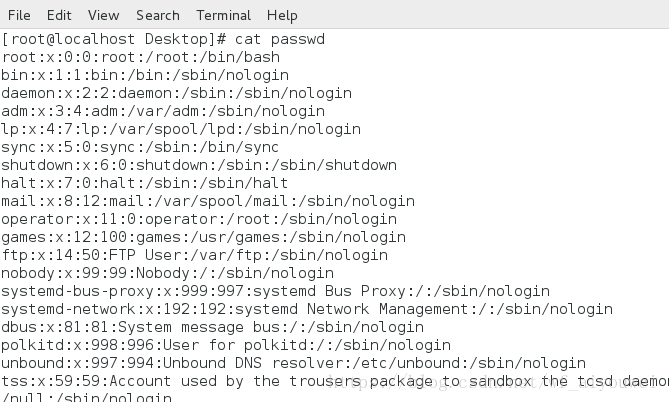Screen dimensions: 669x402
Task: Open the Search menu
Action: click(x=158, y=15)
